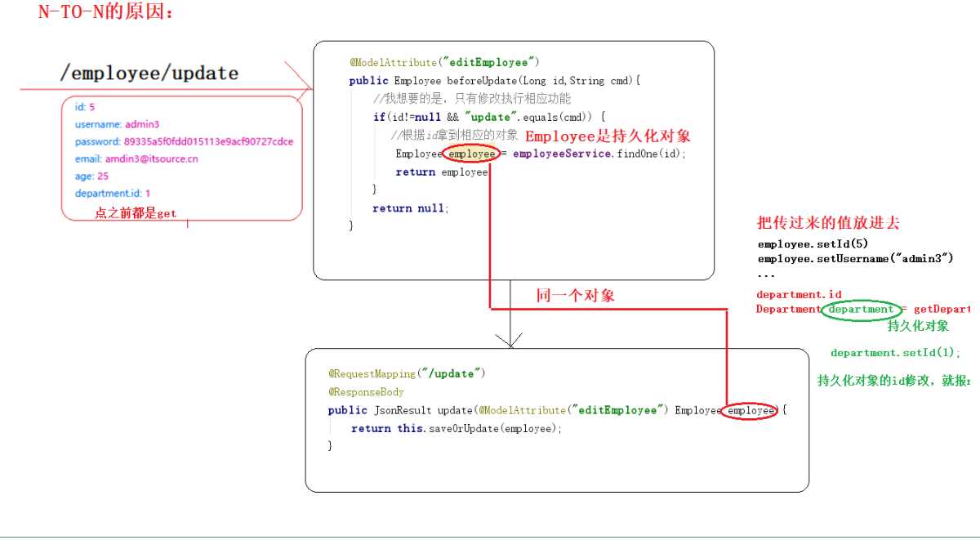980x540 pixels.
Task: Click the red label "同一个对象"
Action: click(x=575, y=296)
